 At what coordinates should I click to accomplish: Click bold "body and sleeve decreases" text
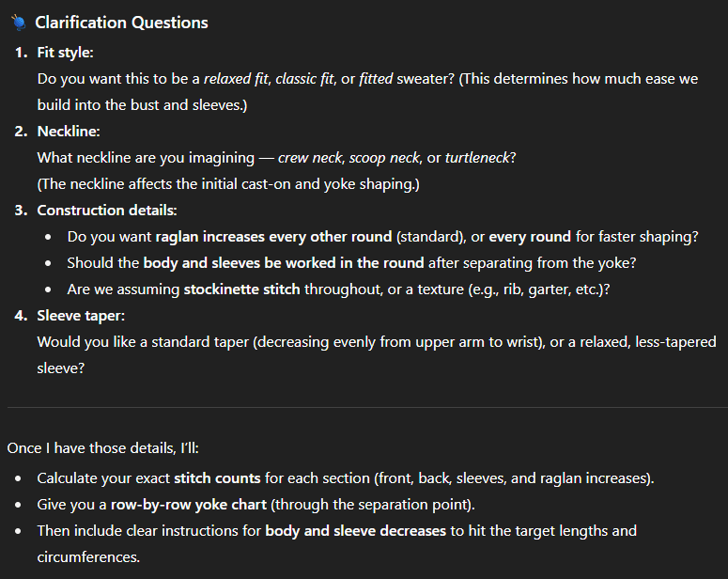coord(355,531)
